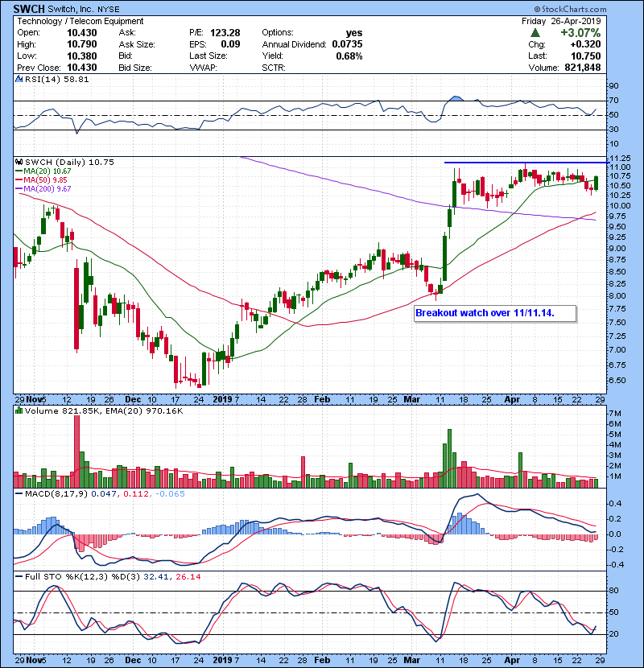This screenshot has height=668, width=644.
Task: Click the SCTR label
Action: pos(274,68)
